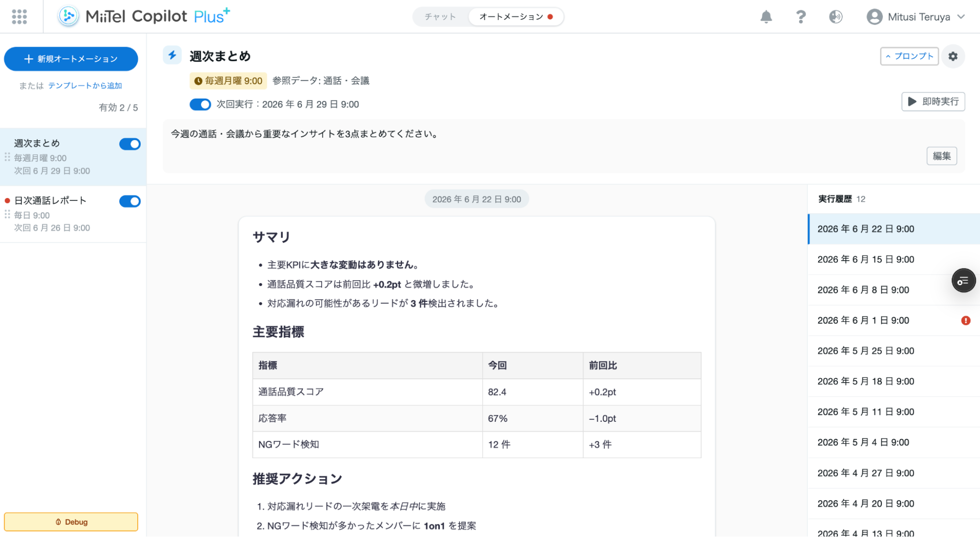Open run history 2026 年 5 月 18 日 9:00

tap(894, 381)
